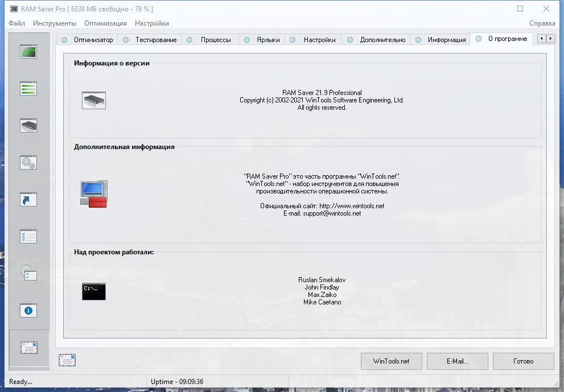The image size is (564, 392).
Task: Switch to the Информация tab
Action: point(441,40)
